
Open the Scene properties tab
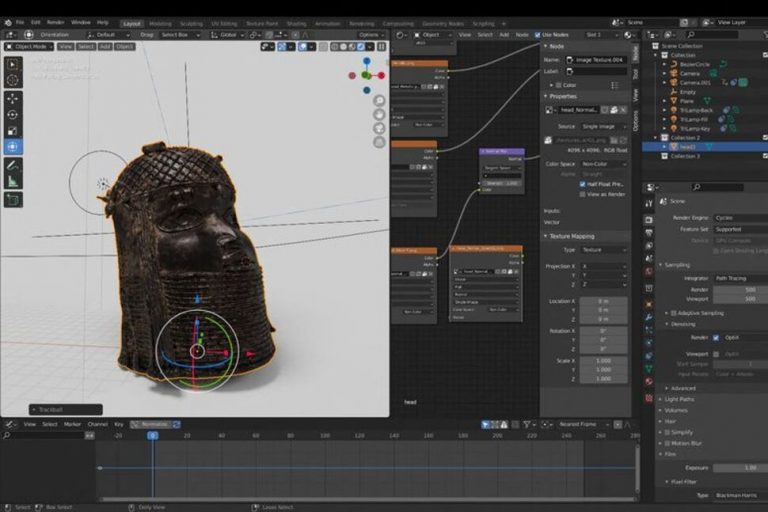(648, 258)
